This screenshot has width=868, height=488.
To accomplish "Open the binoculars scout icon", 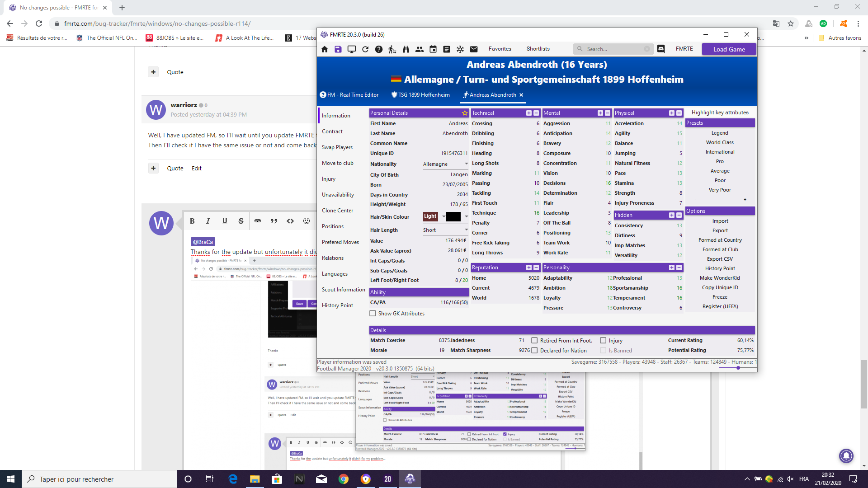I will 406,49.
